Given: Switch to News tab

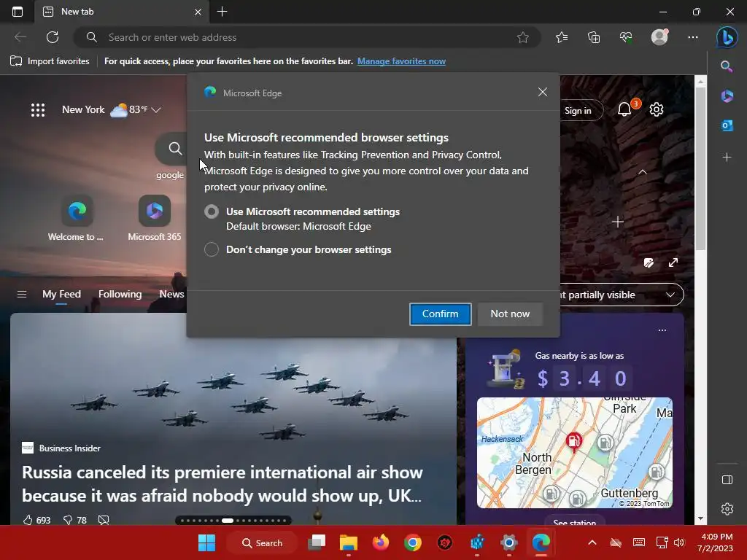Looking at the screenshot, I should 171,295.
